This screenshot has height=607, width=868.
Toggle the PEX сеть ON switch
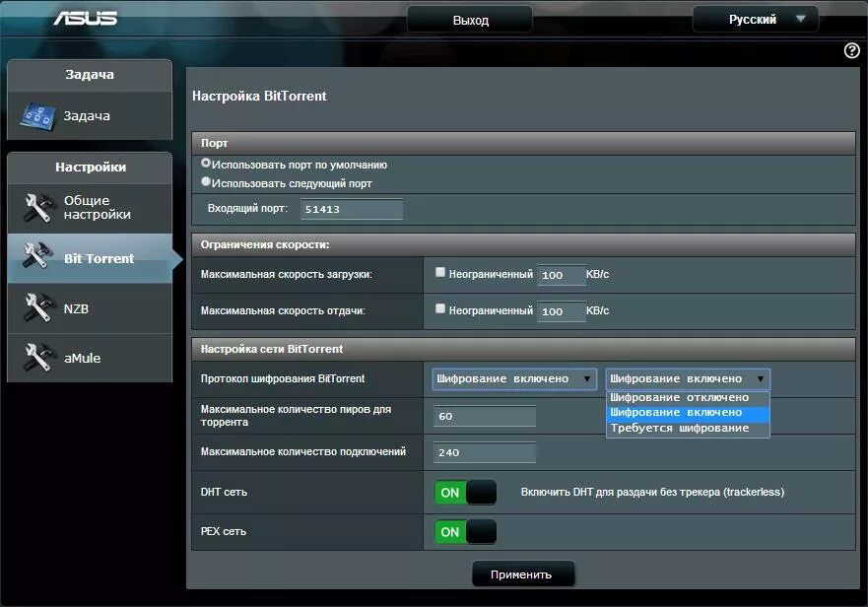click(x=465, y=532)
